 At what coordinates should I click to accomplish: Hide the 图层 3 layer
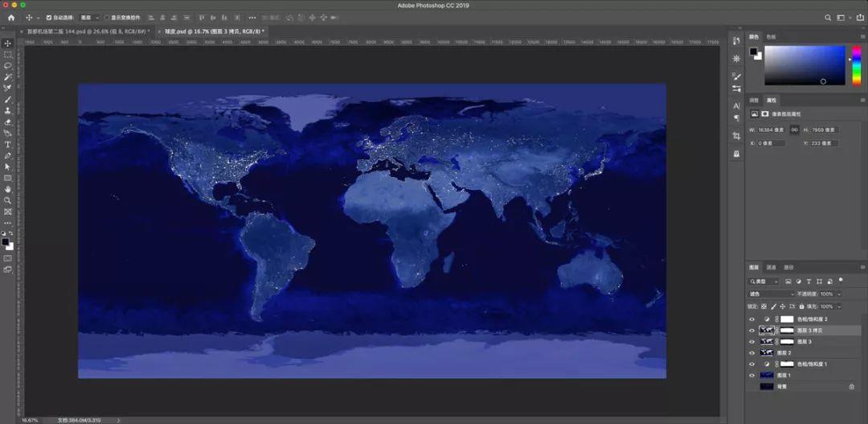751,342
